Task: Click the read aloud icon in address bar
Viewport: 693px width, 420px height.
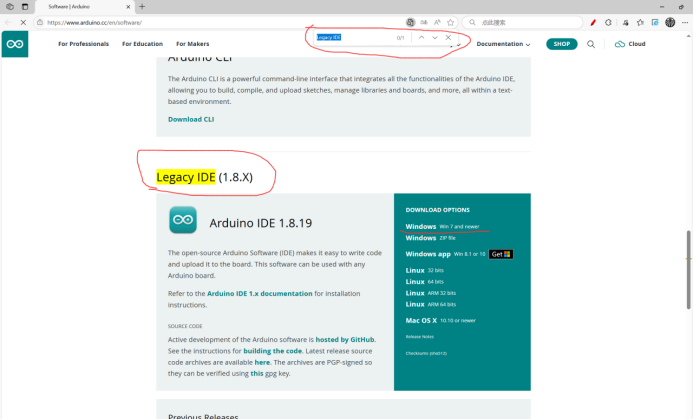Action: (437, 22)
